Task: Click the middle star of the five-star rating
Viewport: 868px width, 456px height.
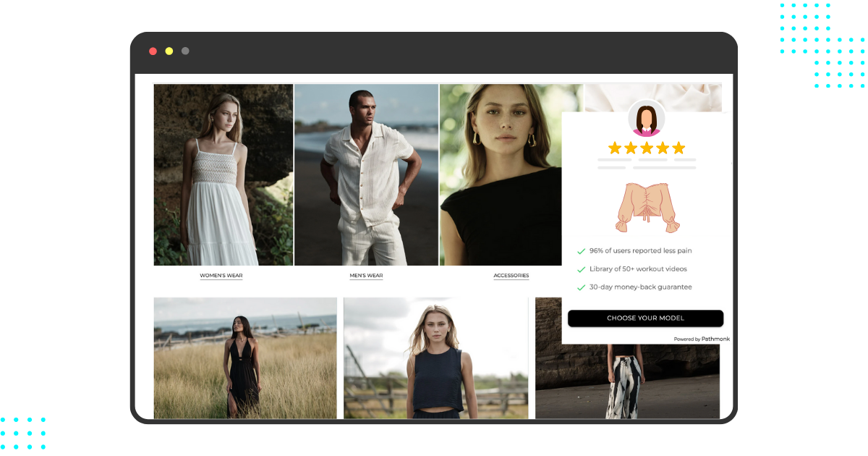Action: [646, 148]
